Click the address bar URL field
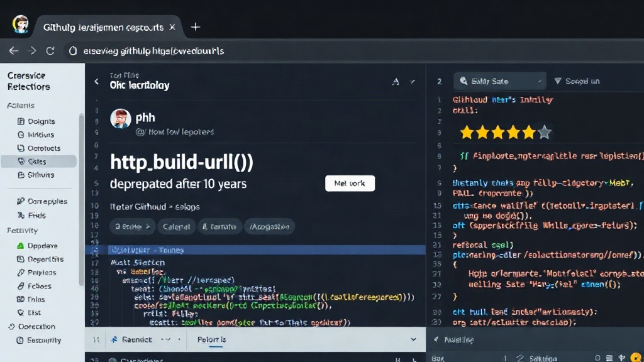 153,51
